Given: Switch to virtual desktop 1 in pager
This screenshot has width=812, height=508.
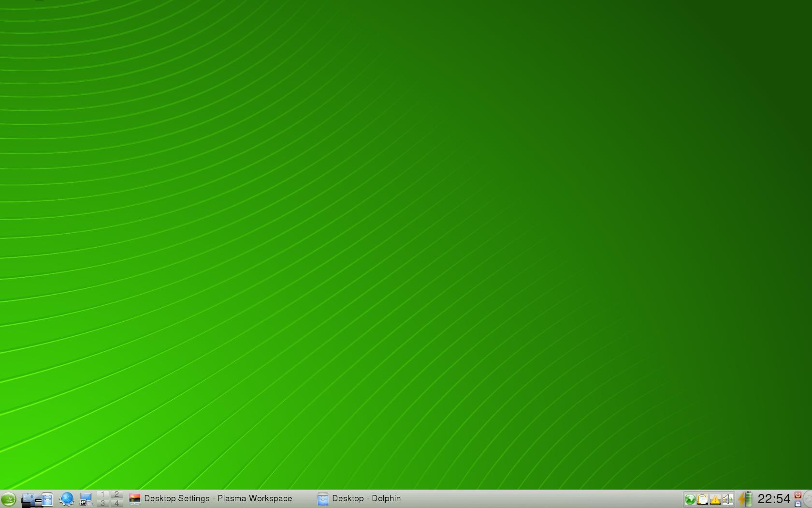Looking at the screenshot, I should (x=102, y=494).
